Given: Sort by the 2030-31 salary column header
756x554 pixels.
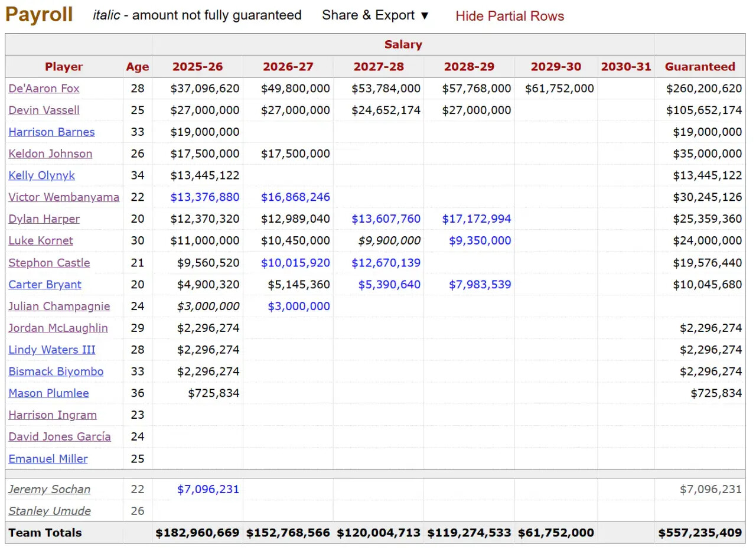Looking at the screenshot, I should [626, 67].
